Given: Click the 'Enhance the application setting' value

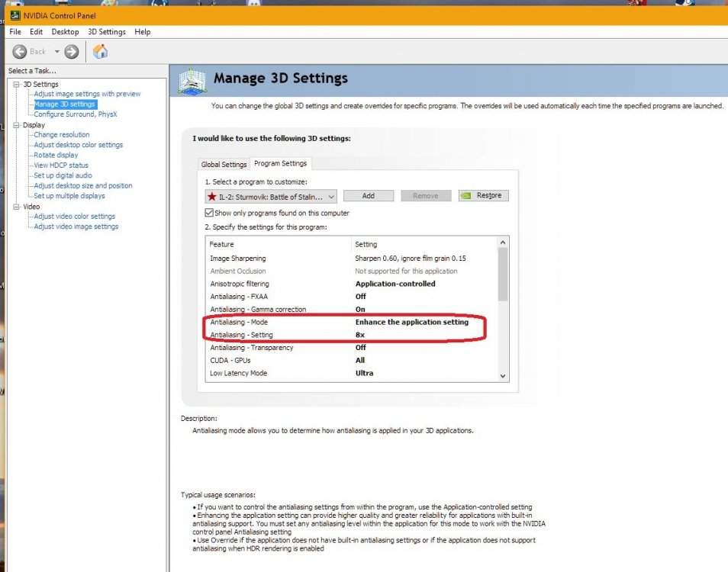Looking at the screenshot, I should 412,322.
